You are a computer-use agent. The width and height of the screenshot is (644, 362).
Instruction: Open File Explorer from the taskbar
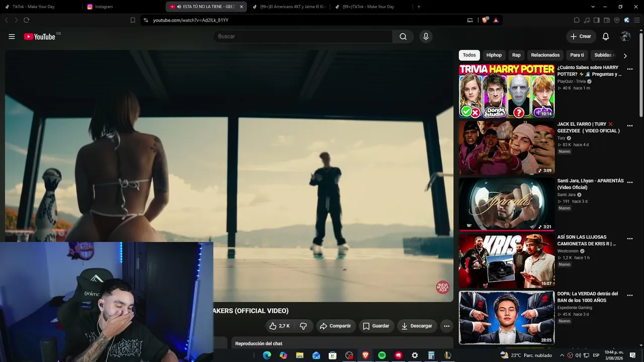(x=300, y=355)
